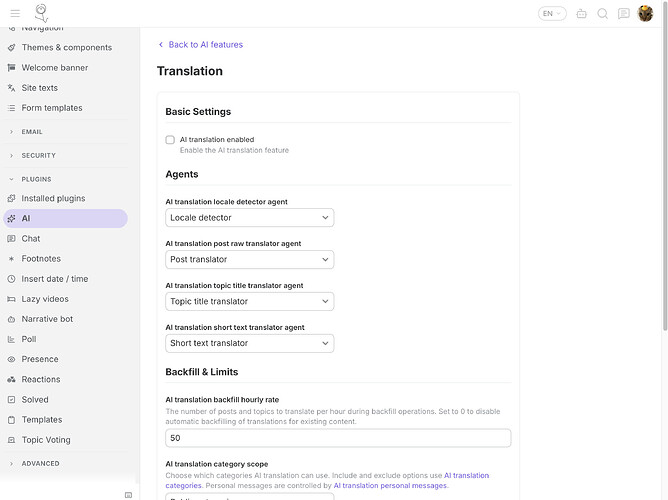Open the AI bot icon in header
Screen dimensions: 668x500
pos(581,14)
